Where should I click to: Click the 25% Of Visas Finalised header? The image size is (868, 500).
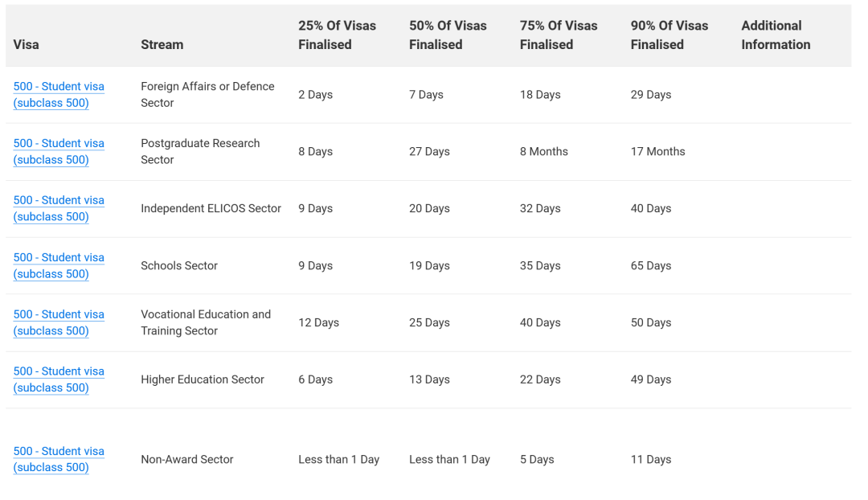click(x=337, y=35)
